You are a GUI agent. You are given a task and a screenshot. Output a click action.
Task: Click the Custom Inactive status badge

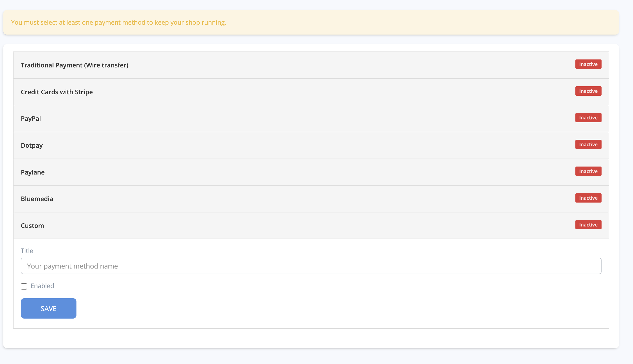(588, 225)
